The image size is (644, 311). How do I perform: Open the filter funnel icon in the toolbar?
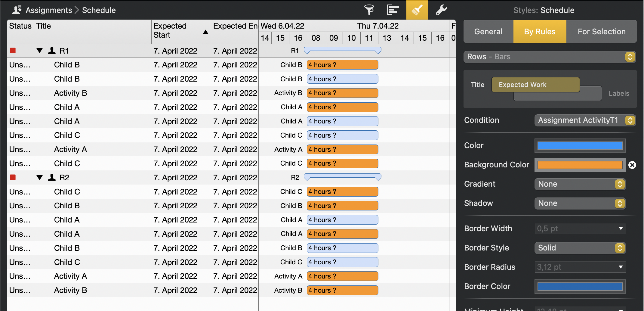(x=369, y=10)
